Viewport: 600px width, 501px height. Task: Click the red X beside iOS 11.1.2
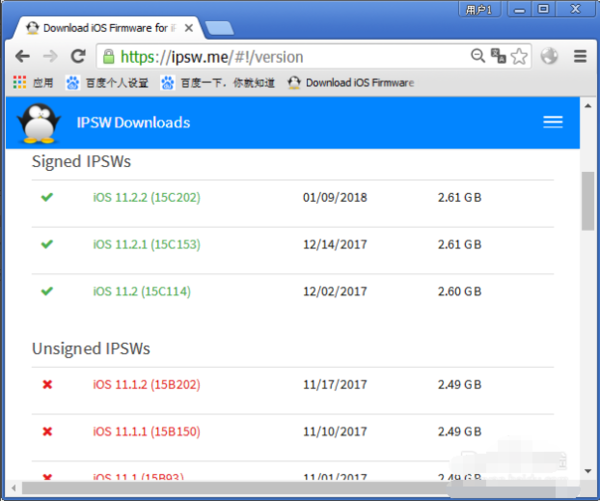coord(47,384)
